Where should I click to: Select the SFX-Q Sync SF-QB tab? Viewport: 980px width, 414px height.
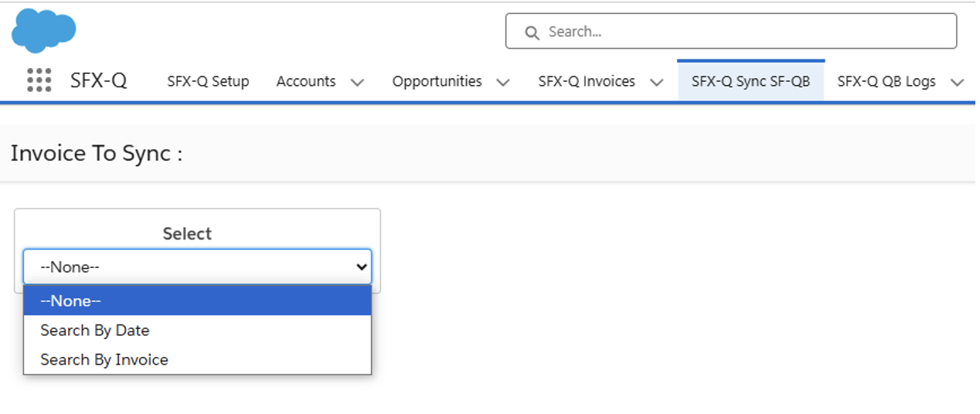tap(750, 81)
